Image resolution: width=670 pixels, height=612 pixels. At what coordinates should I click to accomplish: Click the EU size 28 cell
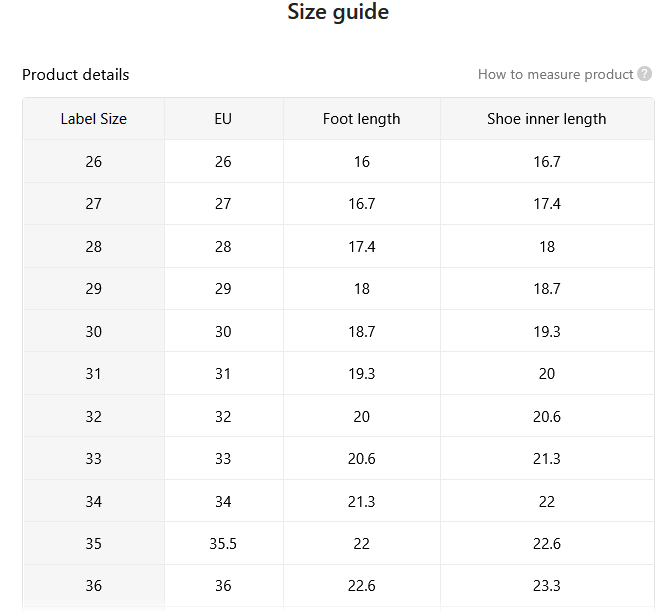[x=223, y=247]
